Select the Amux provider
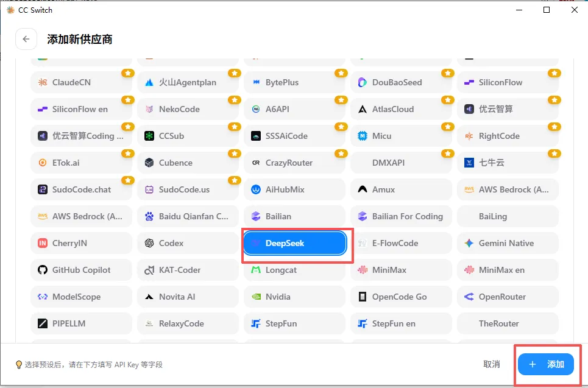Image resolution: width=588 pixels, height=388 pixels. [x=402, y=189]
